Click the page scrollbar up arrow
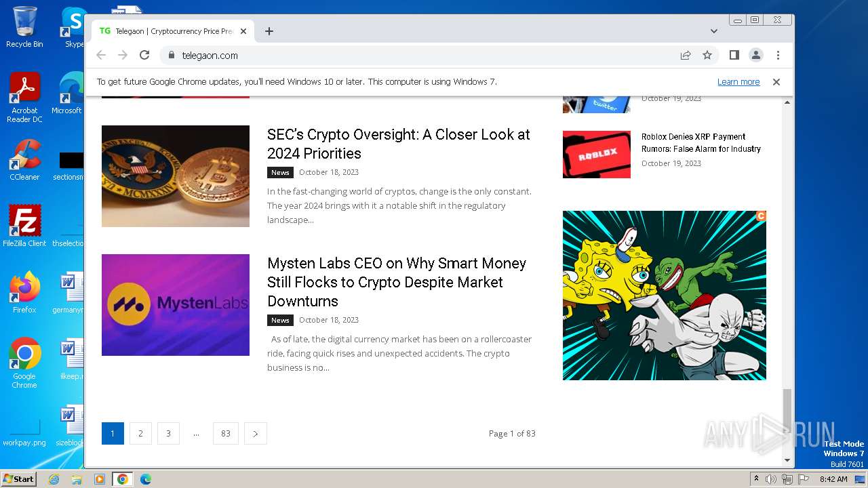The image size is (868, 488). [787, 102]
